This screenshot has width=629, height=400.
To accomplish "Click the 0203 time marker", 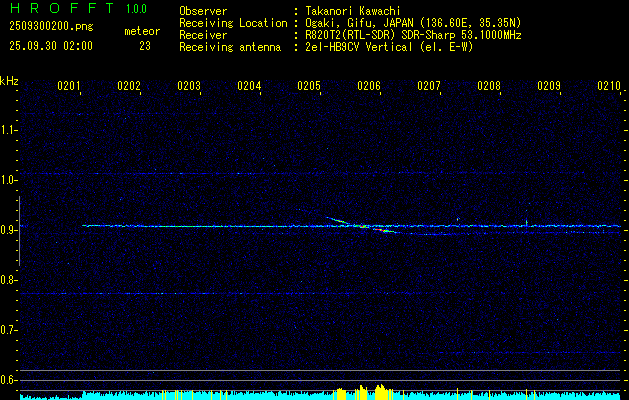I will 189,87.
